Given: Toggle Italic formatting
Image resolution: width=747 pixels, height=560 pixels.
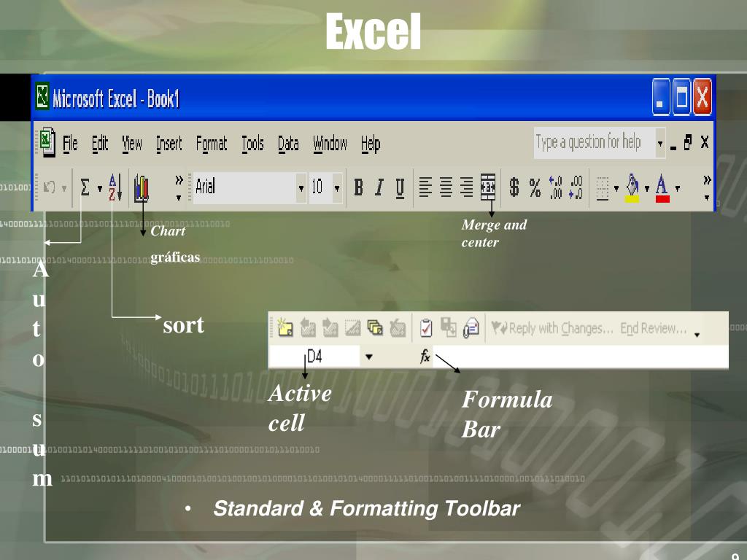Looking at the screenshot, I should click(x=379, y=187).
